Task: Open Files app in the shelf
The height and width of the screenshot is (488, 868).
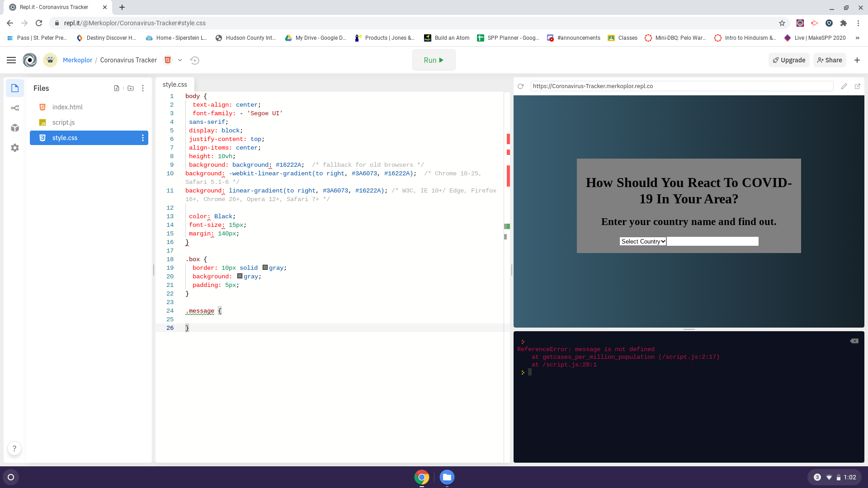Action: 447,477
